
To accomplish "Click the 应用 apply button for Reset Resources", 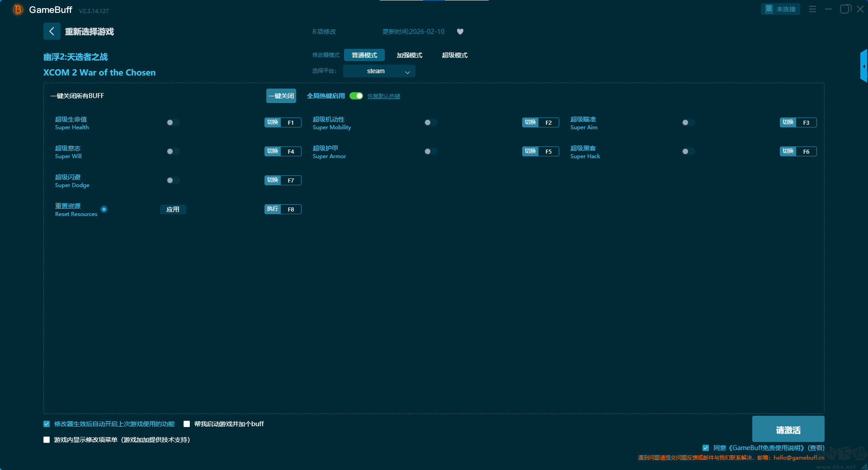I will point(173,209).
